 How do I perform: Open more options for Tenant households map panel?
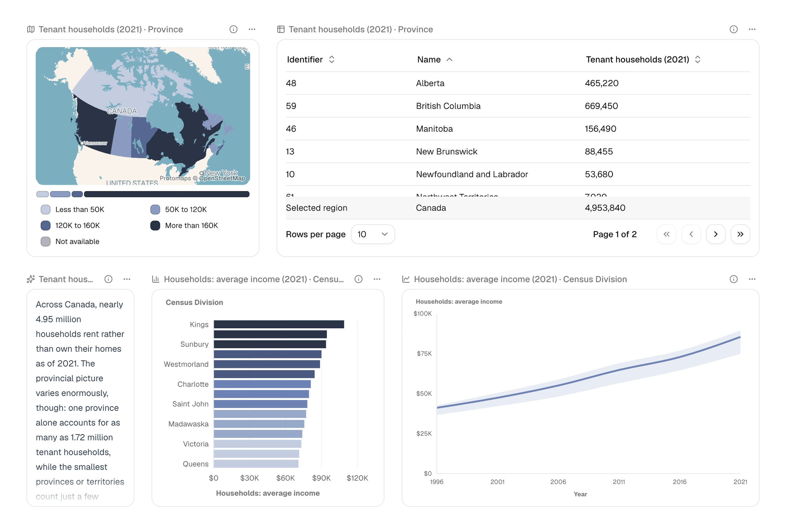click(x=252, y=30)
